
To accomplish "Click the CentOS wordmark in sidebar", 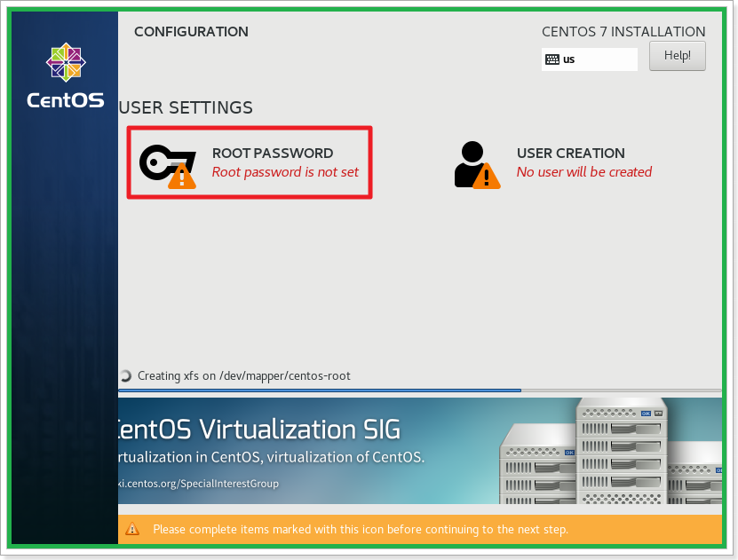I will [66, 100].
